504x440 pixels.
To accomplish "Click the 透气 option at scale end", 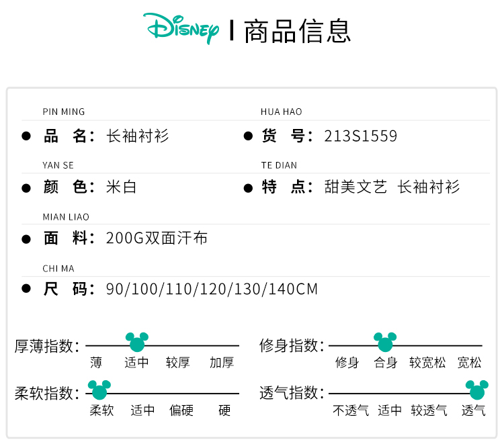I will 474,410.
